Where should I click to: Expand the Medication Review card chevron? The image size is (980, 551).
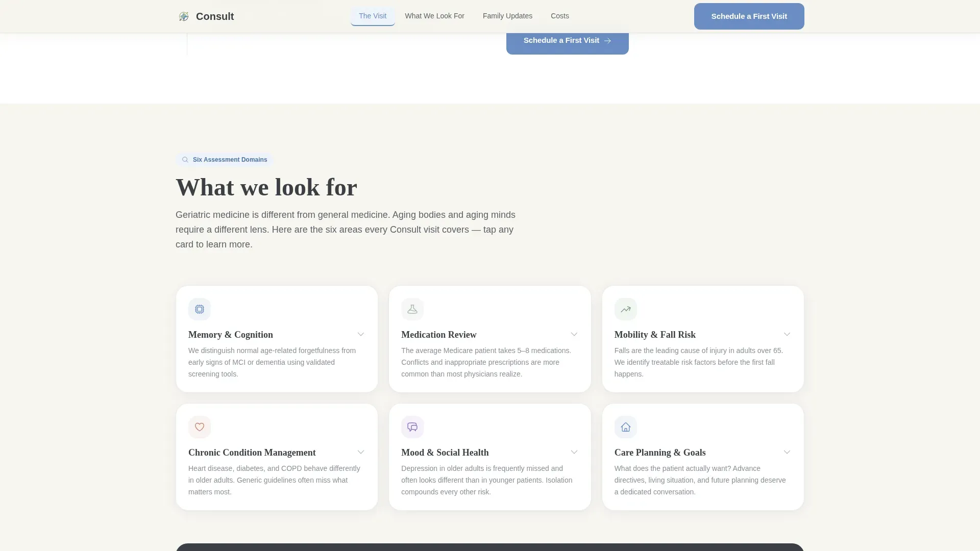point(574,334)
